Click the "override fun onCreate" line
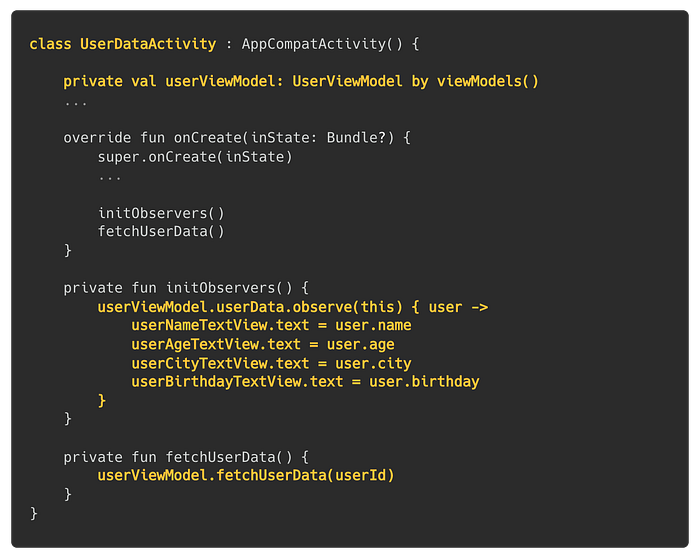This screenshot has width=700, height=558. pos(237,138)
